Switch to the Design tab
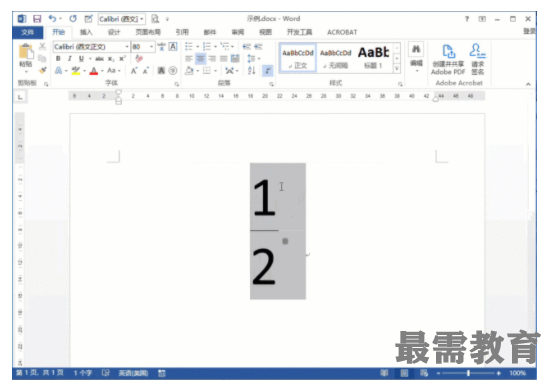 [x=114, y=32]
